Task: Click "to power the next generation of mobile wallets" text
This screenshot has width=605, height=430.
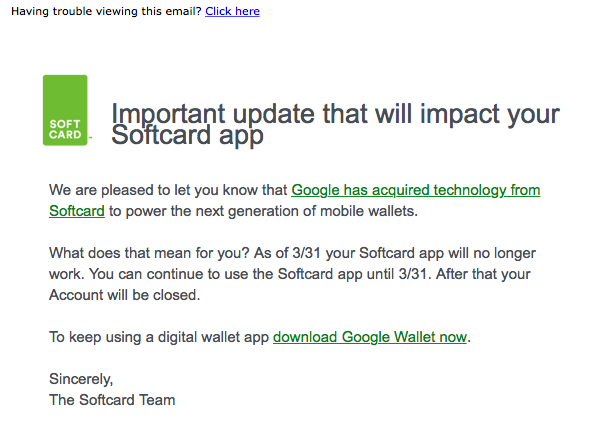Action: pos(273,211)
